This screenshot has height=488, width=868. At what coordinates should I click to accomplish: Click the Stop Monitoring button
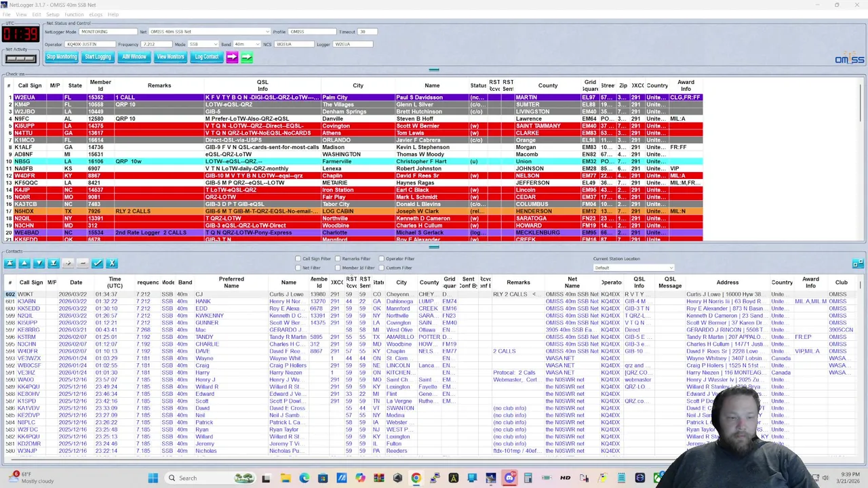[62, 57]
